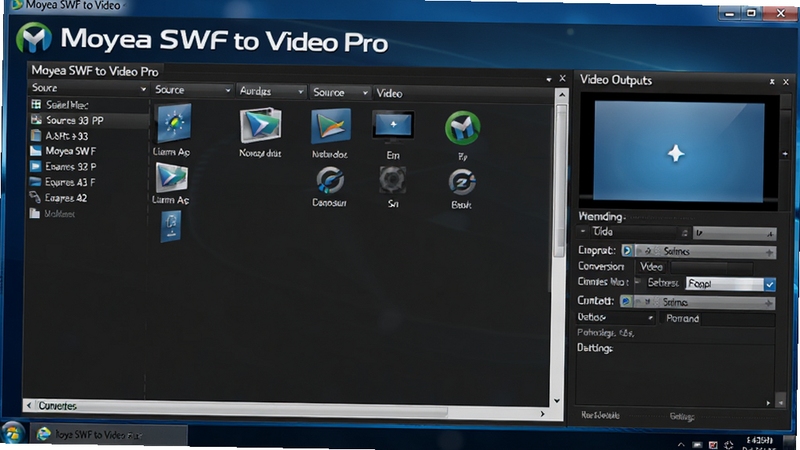Viewport: 800px width, 450px height.
Task: Switch to the Rocksents tab
Action: tap(601, 415)
